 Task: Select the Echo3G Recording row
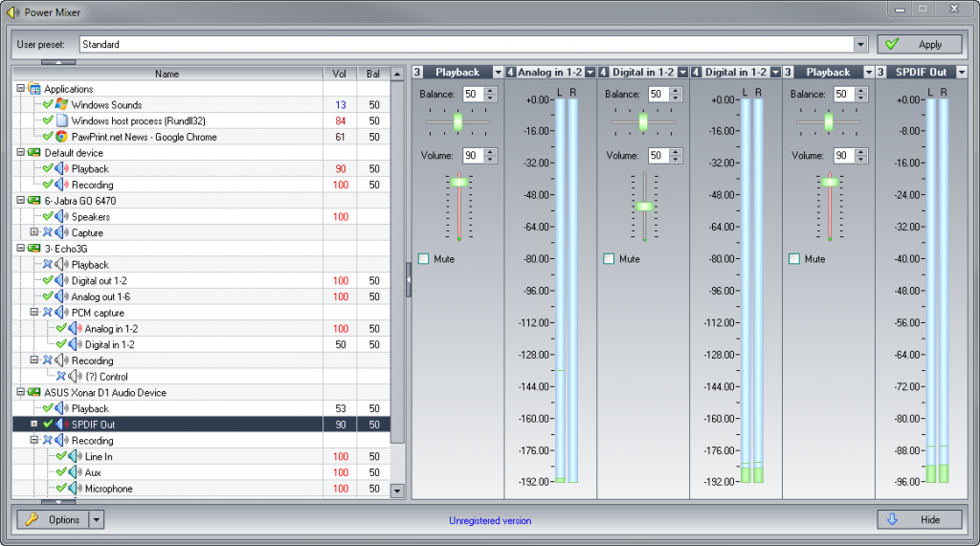201,360
